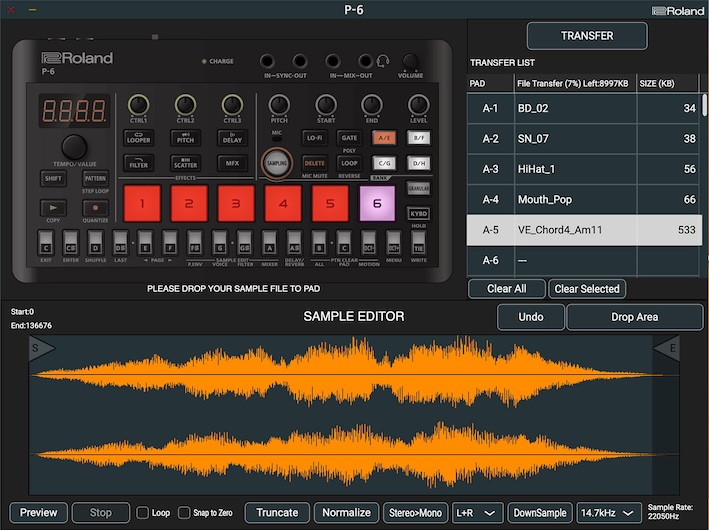709x530 pixels.
Task: Click the VOLUME knob
Action: click(411, 61)
